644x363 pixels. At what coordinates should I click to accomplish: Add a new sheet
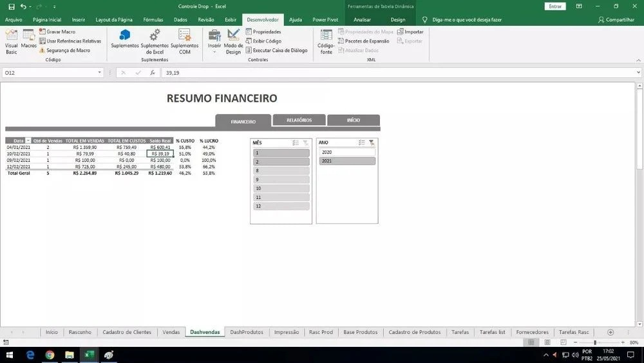611,332
